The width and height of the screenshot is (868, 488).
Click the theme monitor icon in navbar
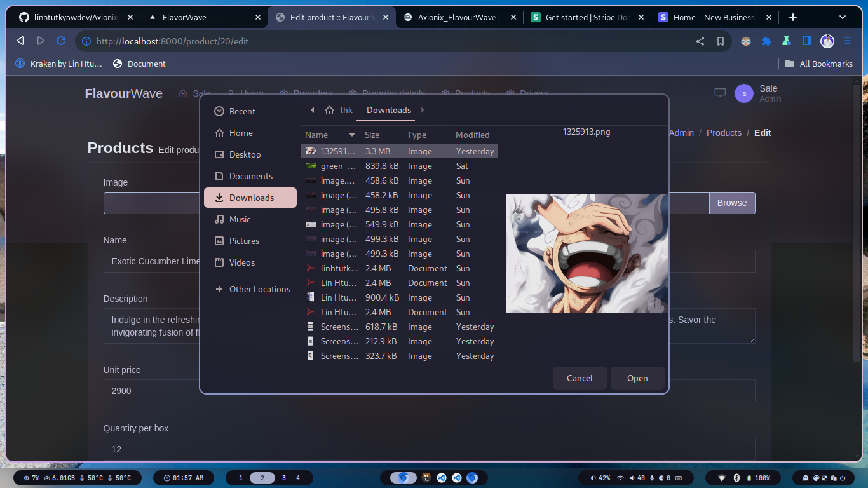(x=720, y=93)
